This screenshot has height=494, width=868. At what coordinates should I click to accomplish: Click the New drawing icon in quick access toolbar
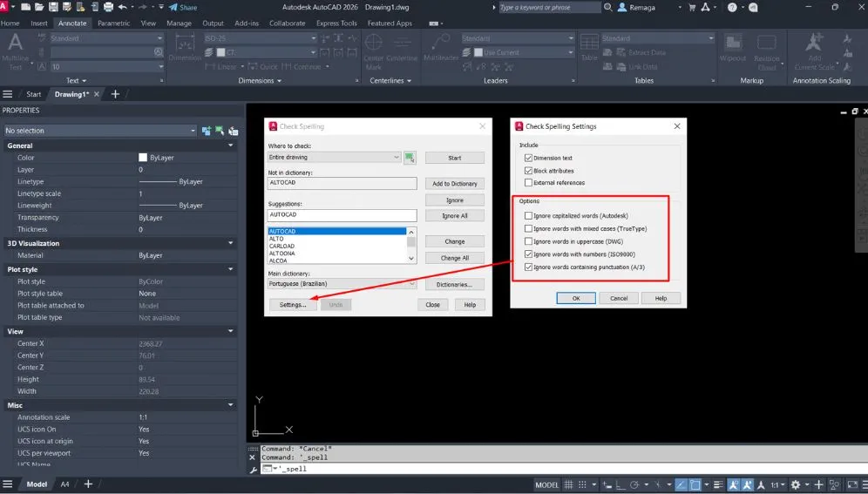[x=25, y=7]
